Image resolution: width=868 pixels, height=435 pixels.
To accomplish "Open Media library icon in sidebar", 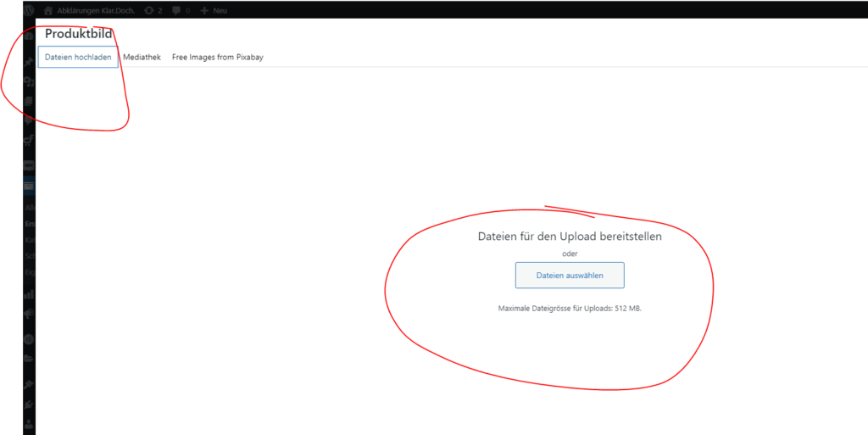I will coord(28,82).
